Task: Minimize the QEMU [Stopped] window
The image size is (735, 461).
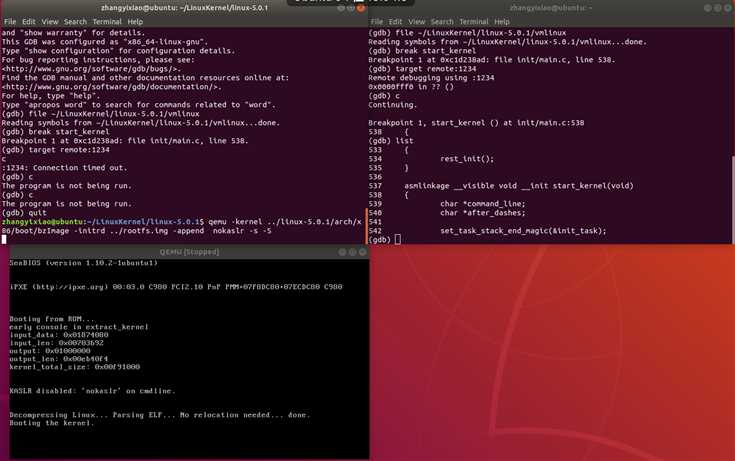Action: 343,252
